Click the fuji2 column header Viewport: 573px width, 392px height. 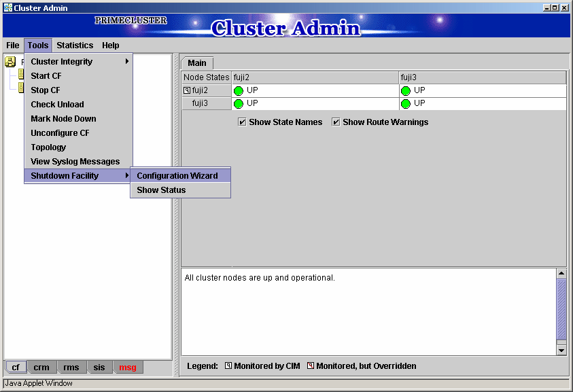[x=315, y=77]
